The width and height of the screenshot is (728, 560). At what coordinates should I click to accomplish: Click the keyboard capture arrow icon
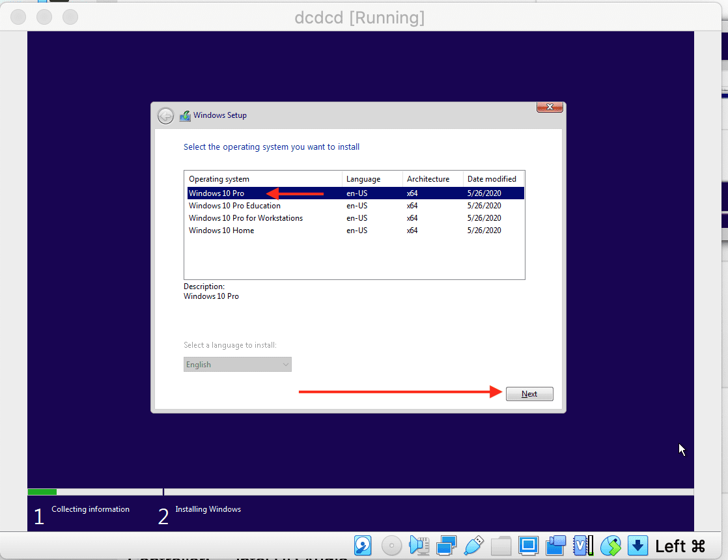point(638,545)
